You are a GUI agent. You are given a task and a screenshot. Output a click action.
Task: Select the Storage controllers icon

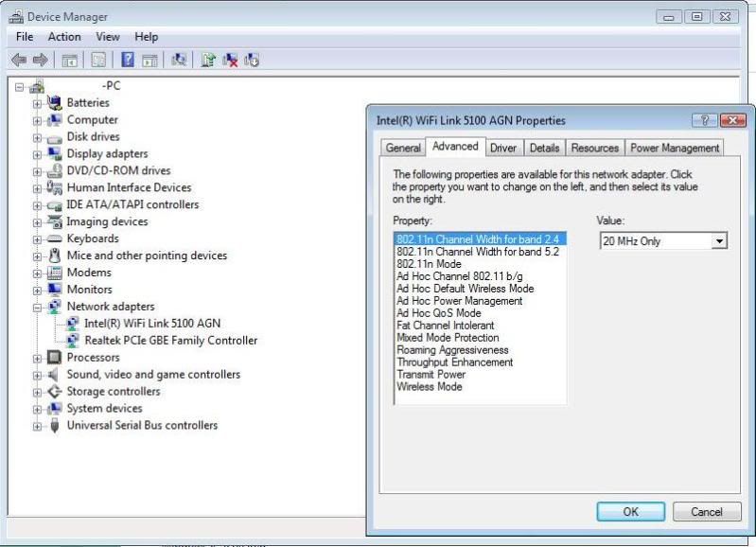pyautogui.click(x=55, y=391)
